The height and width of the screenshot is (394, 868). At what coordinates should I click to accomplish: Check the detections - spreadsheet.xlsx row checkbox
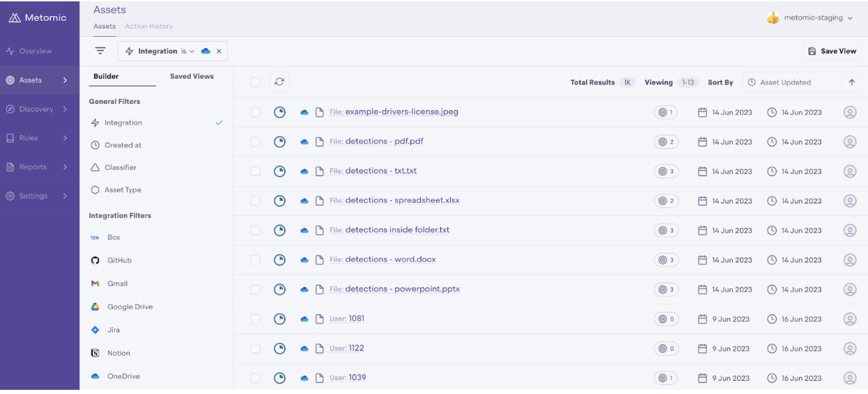coord(256,200)
